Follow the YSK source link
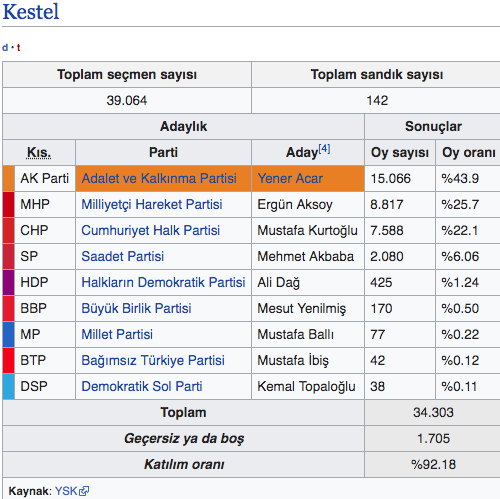This screenshot has height=499, width=500. click(66, 491)
